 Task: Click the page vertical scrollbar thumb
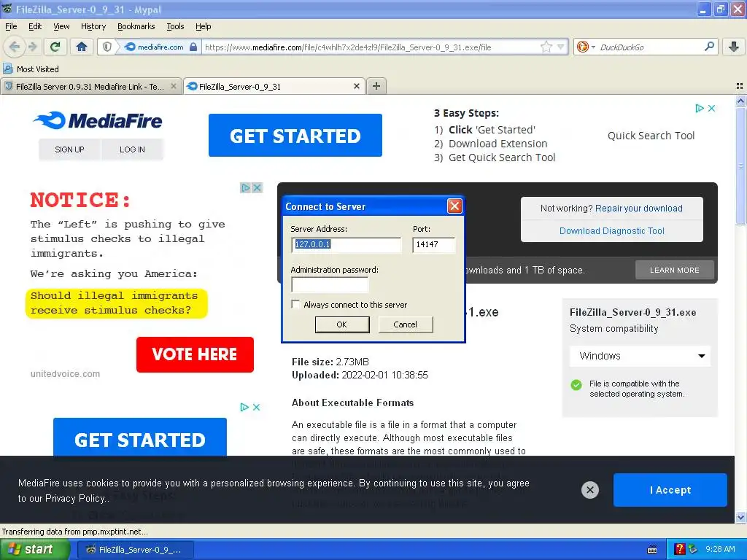click(740, 166)
